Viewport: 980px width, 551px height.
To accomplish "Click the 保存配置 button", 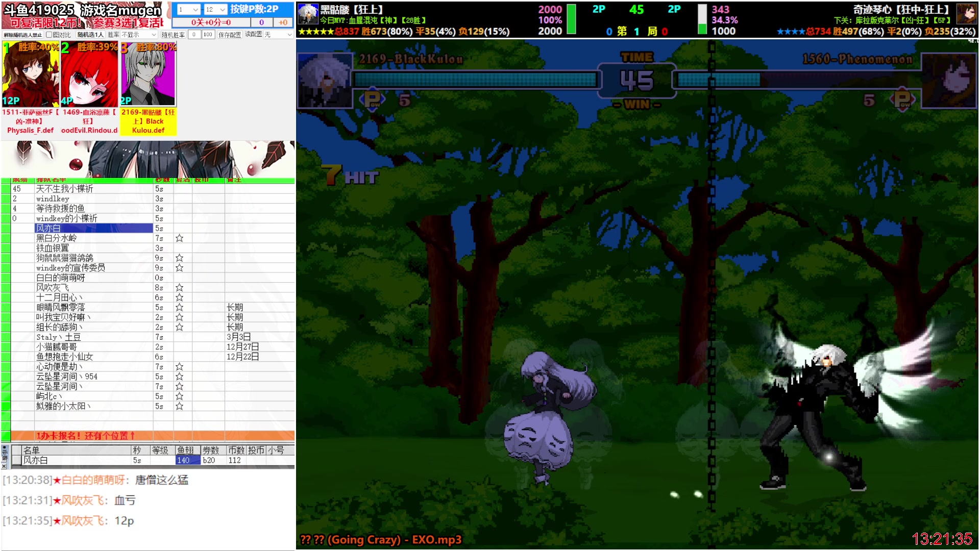I will [x=230, y=35].
